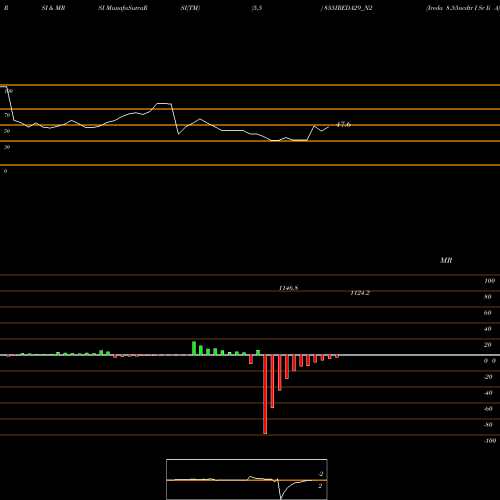Click the 1146.8 price label
The height and width of the screenshot is (500, 500).
coord(288,288)
